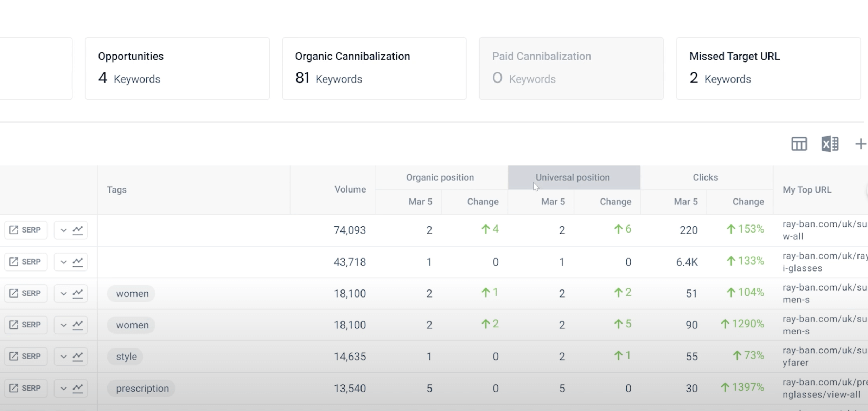This screenshot has width=868, height=411.
Task: Select the Paid Cannibalization card
Action: (571, 68)
